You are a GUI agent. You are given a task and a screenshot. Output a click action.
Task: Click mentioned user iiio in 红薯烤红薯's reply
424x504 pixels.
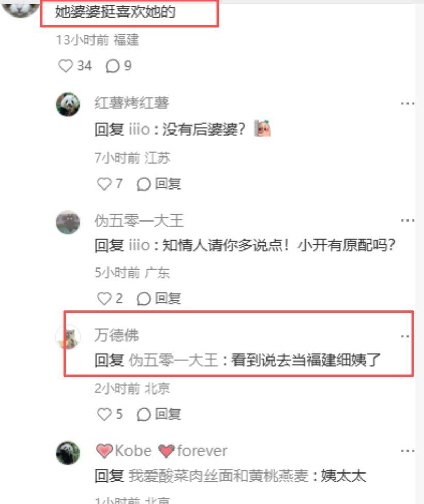[139, 130]
